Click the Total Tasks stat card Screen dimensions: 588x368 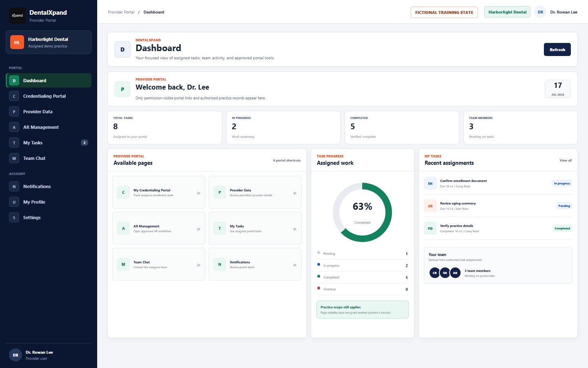[165, 128]
